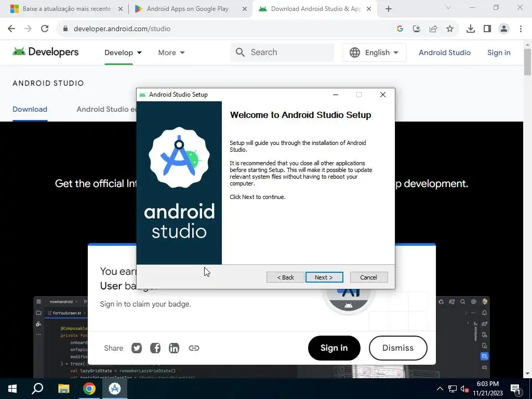Screen dimensions: 532x399
Task: Select the Download page tab
Action: point(30,109)
